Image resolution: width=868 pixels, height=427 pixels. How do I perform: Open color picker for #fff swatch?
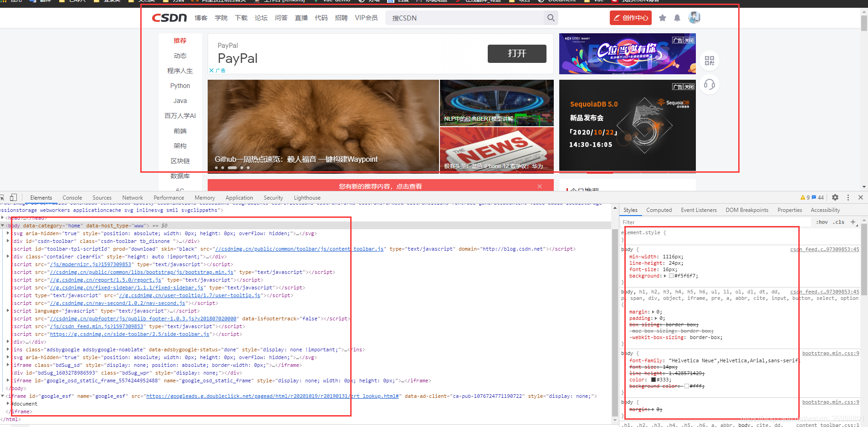point(687,386)
